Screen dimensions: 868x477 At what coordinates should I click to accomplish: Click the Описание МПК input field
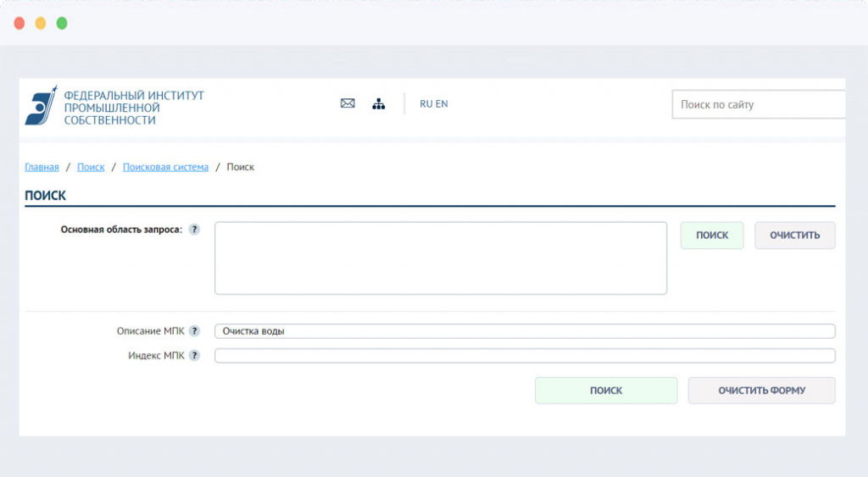point(524,331)
